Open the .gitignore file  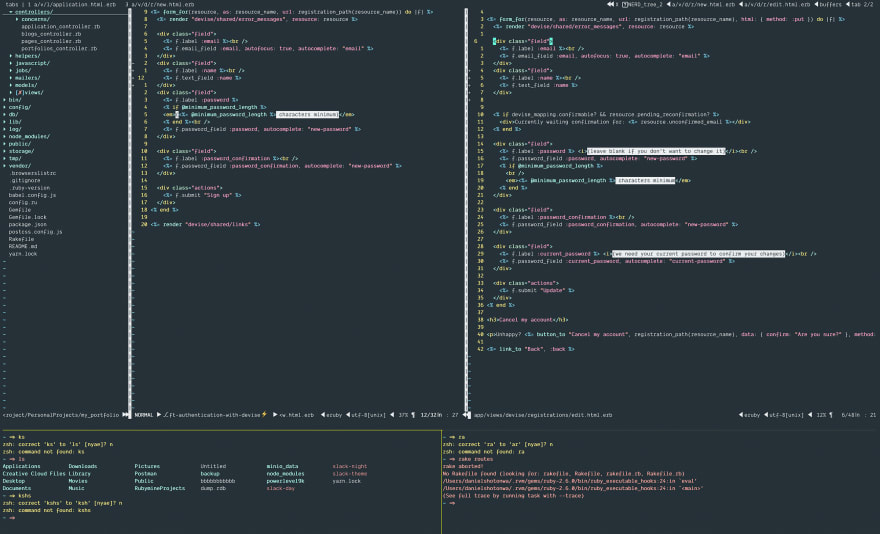click(x=24, y=181)
